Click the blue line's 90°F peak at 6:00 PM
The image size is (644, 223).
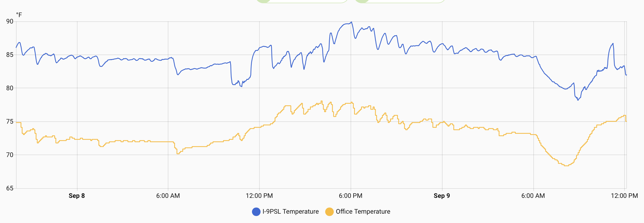351,22
